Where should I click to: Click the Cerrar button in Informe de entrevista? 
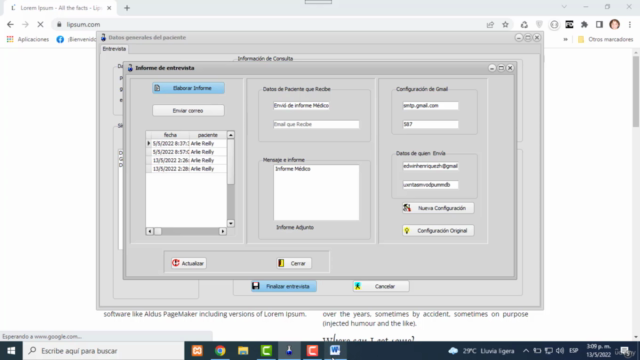pos(293,263)
